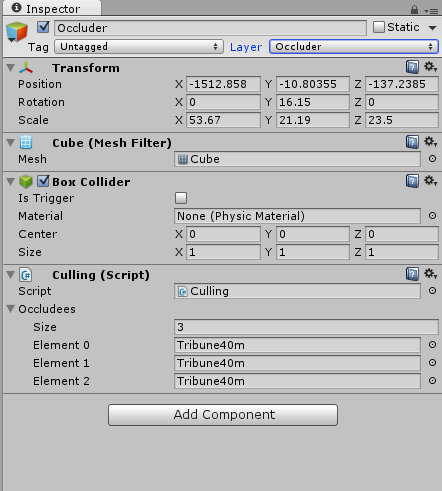The height and width of the screenshot is (491, 442).
Task: Click the Collider Size Y field
Action: tap(313, 252)
